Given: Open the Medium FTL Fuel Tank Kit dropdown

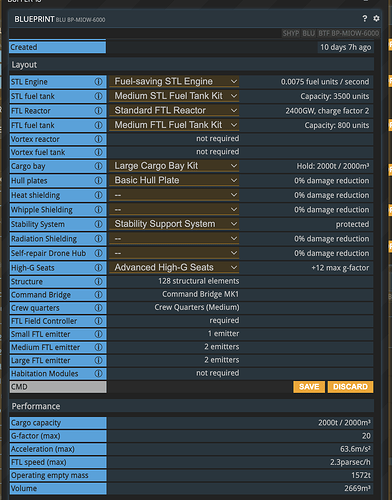Looking at the screenshot, I should coord(174,125).
